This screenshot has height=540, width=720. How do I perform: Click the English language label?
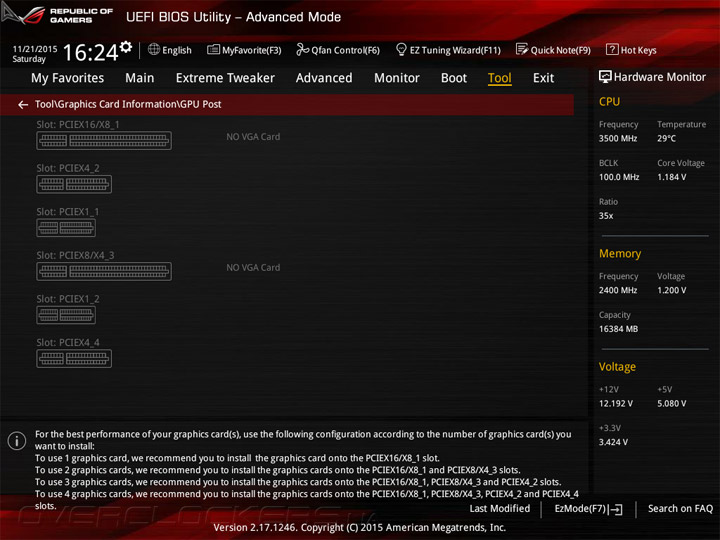point(177,50)
